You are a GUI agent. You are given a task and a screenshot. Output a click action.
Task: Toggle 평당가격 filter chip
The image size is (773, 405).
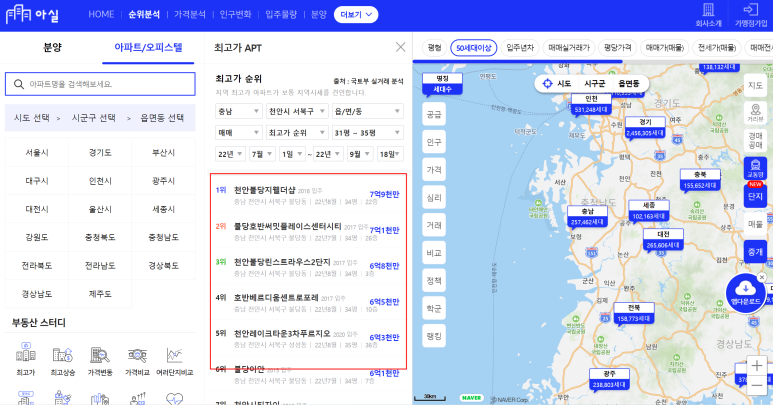618,48
